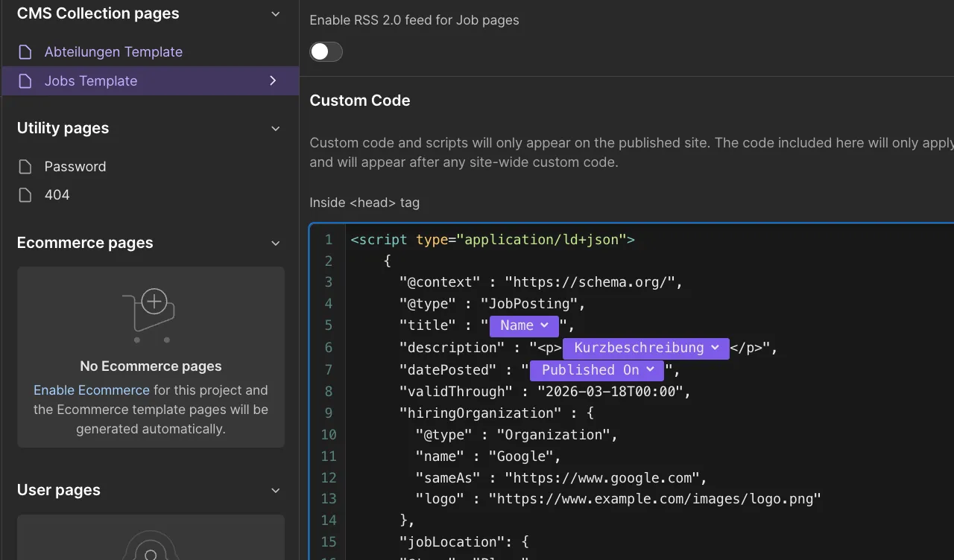954x560 pixels.
Task: Select Abteilungen Template in the pages list
Action: point(113,52)
